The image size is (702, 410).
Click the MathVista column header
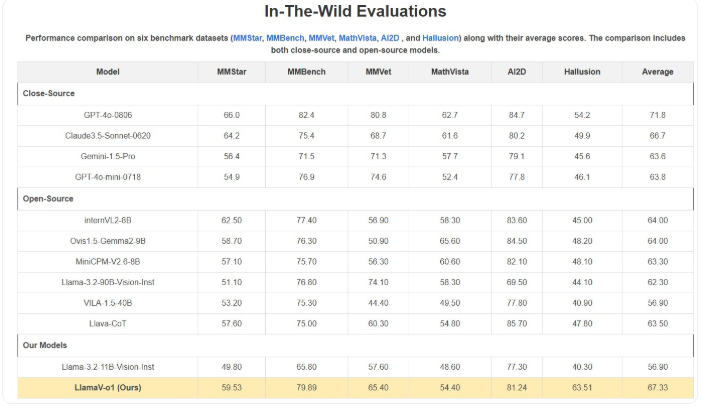449,72
